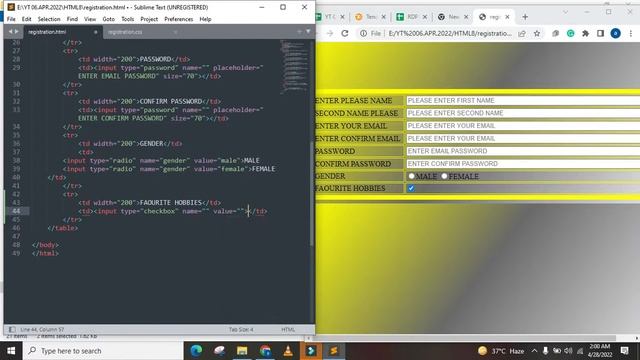The image size is (640, 360).
Task: Click the code minimap in Sublime Text
Action: click(x=295, y=67)
